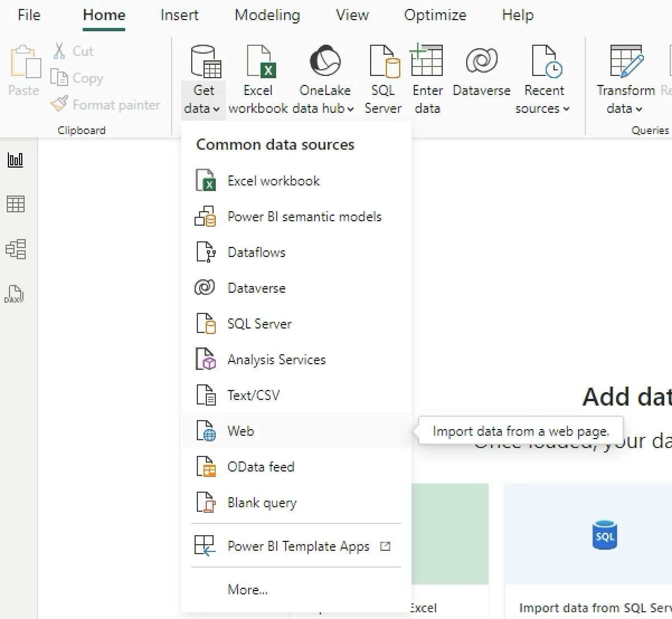Switch to the Modeling ribbon tab

coord(267,15)
